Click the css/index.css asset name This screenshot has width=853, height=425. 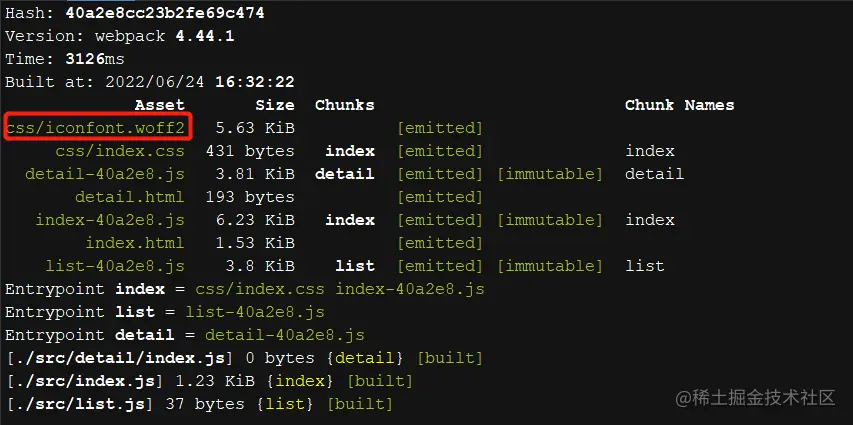coord(120,151)
